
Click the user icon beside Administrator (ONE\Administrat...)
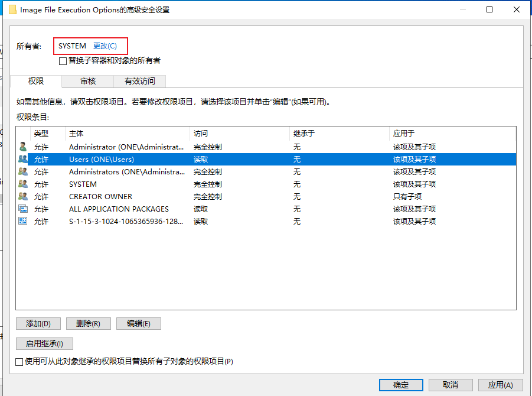(x=22, y=147)
